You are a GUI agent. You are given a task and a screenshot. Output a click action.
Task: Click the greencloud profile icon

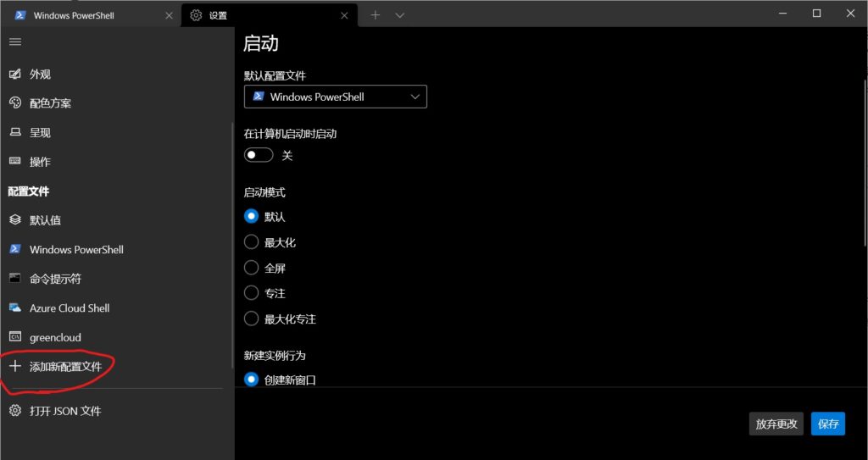tap(15, 336)
